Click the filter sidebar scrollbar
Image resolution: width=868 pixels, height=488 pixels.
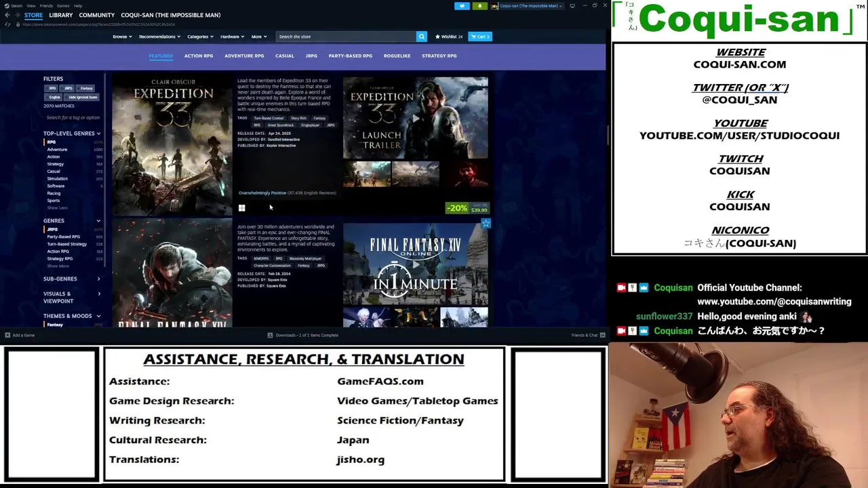105,169
